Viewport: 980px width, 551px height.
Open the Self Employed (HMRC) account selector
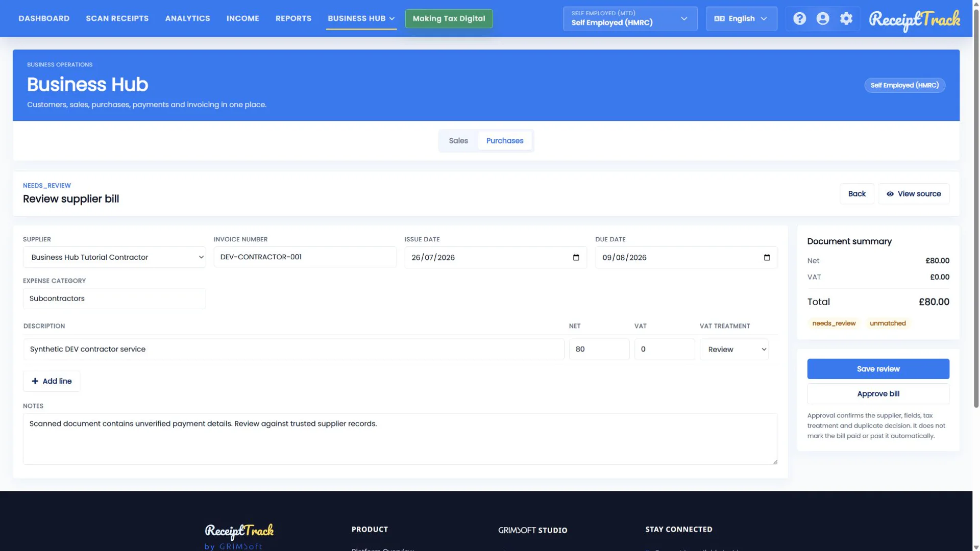[x=630, y=19]
